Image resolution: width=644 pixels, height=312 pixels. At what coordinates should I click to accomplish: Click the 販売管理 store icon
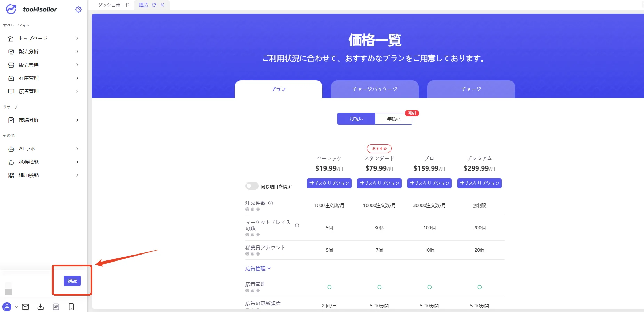coord(11,65)
